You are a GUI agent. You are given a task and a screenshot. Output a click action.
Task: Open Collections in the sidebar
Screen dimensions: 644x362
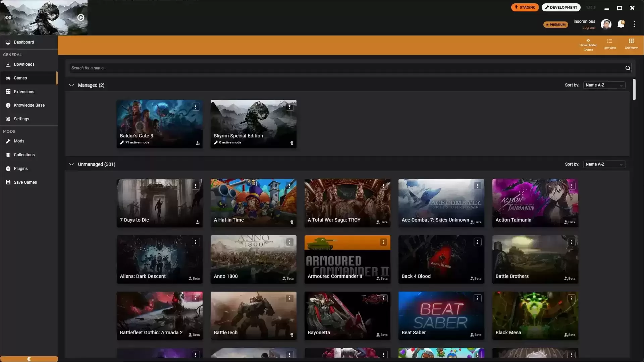point(24,155)
